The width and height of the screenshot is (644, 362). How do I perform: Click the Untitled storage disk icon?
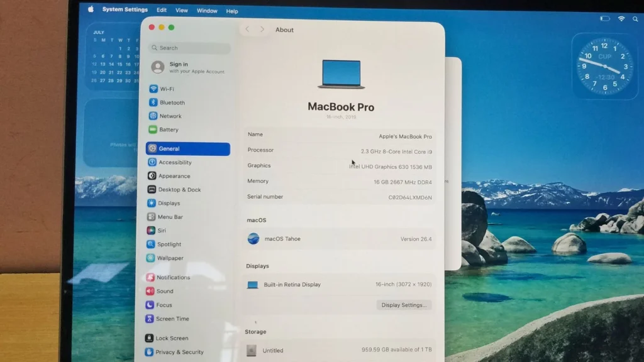pos(252,350)
